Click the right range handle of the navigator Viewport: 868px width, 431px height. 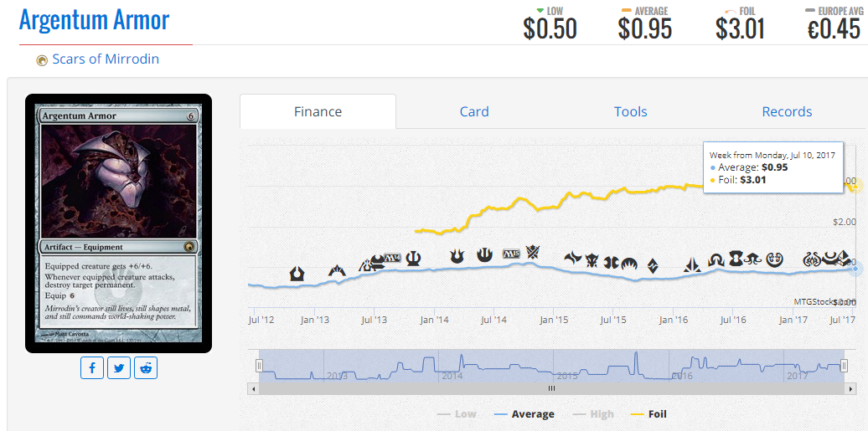tap(845, 365)
